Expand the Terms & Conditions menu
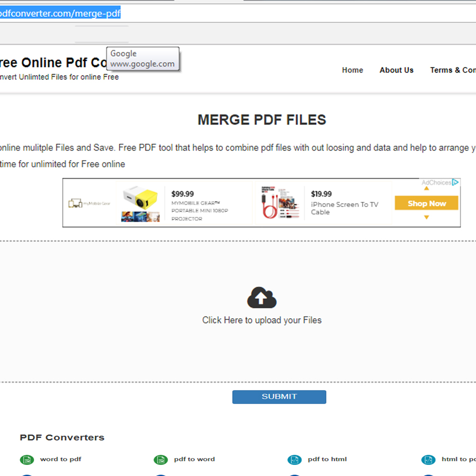Image resolution: width=476 pixels, height=476 pixels. (x=453, y=70)
